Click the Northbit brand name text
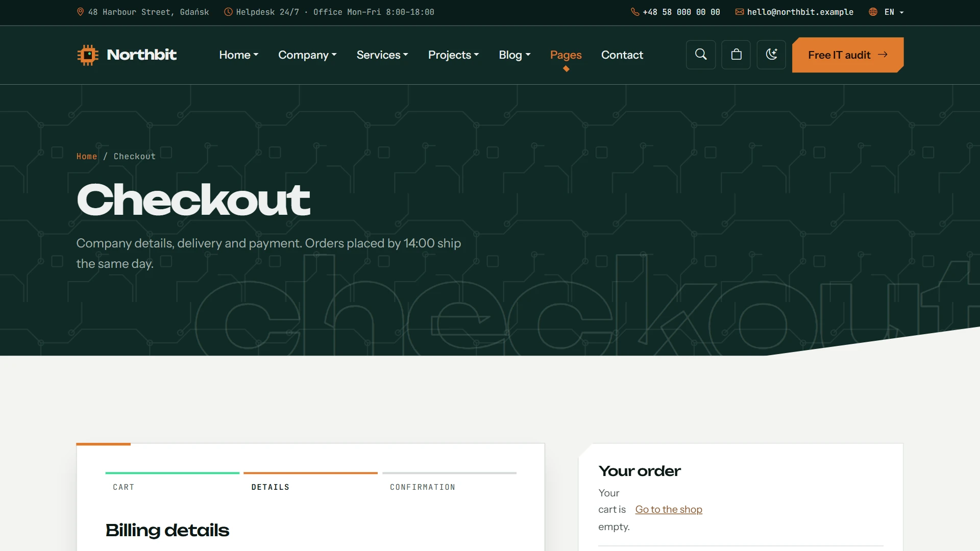The width and height of the screenshot is (980, 551). pyautogui.click(x=141, y=55)
